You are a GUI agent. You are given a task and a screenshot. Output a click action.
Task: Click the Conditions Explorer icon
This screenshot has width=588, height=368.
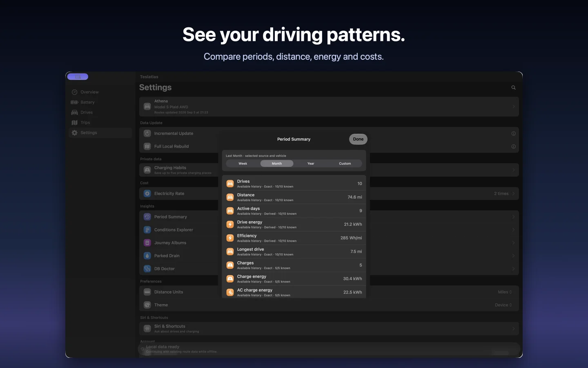pyautogui.click(x=147, y=230)
